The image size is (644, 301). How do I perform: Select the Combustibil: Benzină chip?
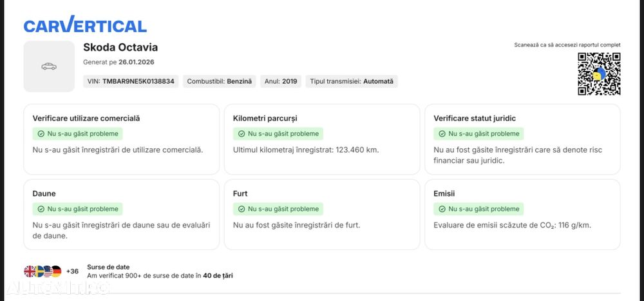(x=220, y=81)
